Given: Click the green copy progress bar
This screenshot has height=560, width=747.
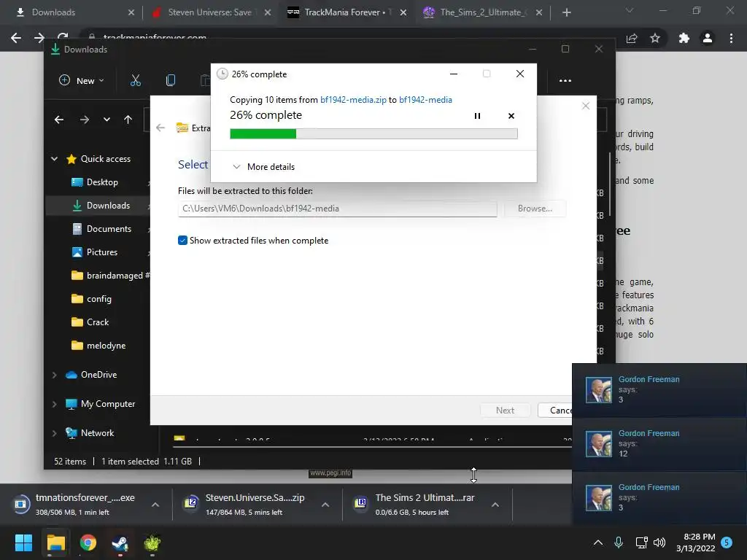Looking at the screenshot, I should click(x=373, y=134).
